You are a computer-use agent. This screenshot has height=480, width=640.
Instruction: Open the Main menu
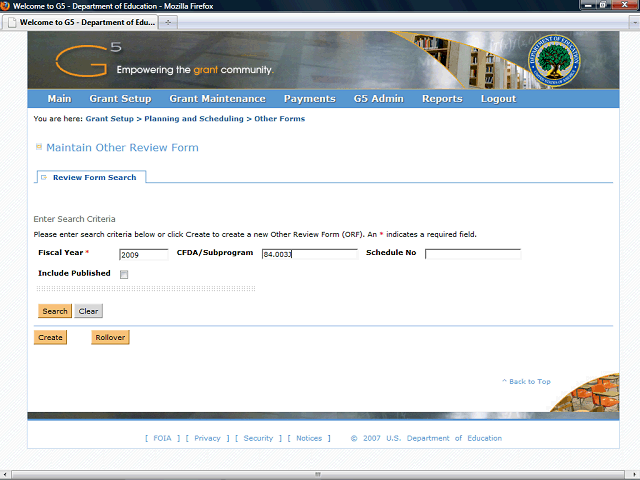59,99
